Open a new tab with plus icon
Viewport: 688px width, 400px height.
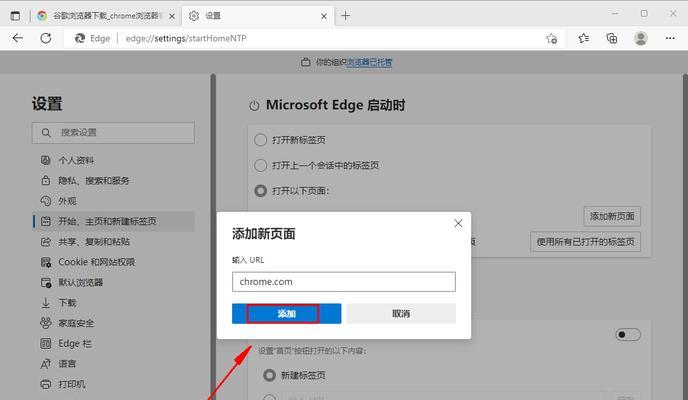[x=346, y=16]
